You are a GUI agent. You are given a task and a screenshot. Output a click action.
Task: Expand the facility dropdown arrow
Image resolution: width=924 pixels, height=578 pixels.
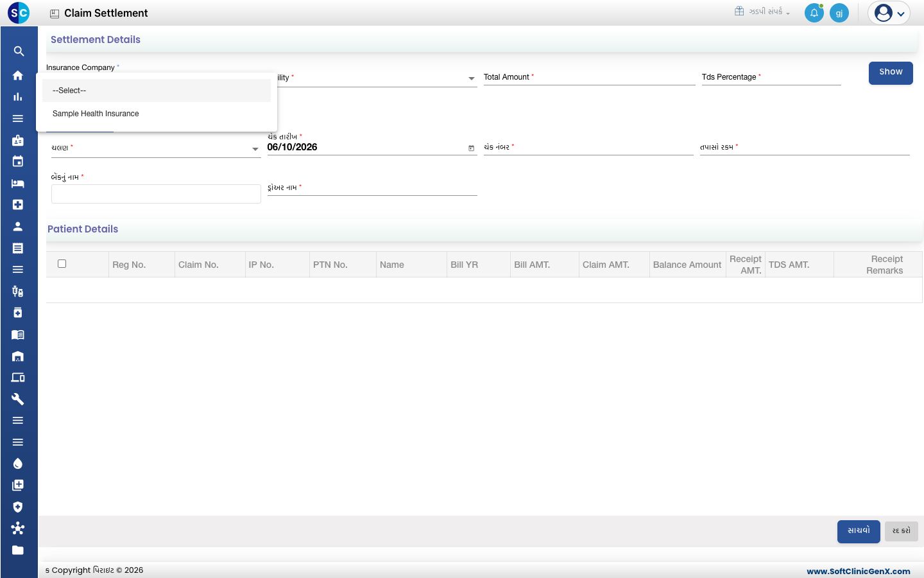(x=472, y=78)
